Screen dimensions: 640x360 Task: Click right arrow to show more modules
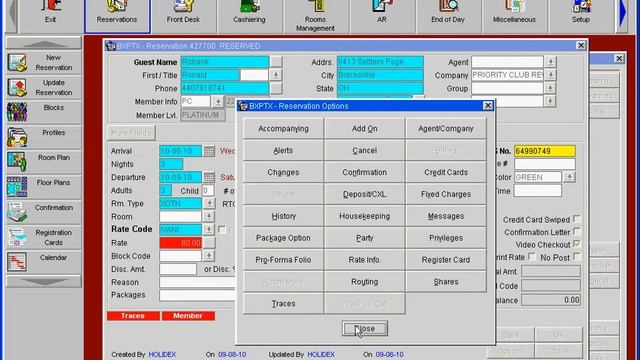tap(623, 13)
